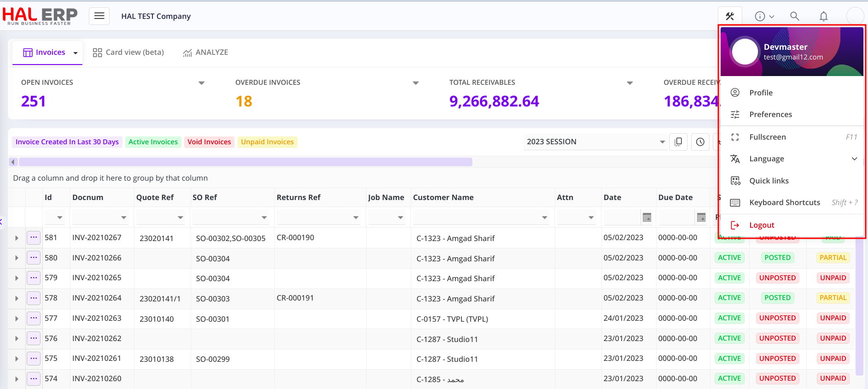The height and width of the screenshot is (389, 868).
Task: Toggle Void Invoices filter tag
Action: [209, 142]
